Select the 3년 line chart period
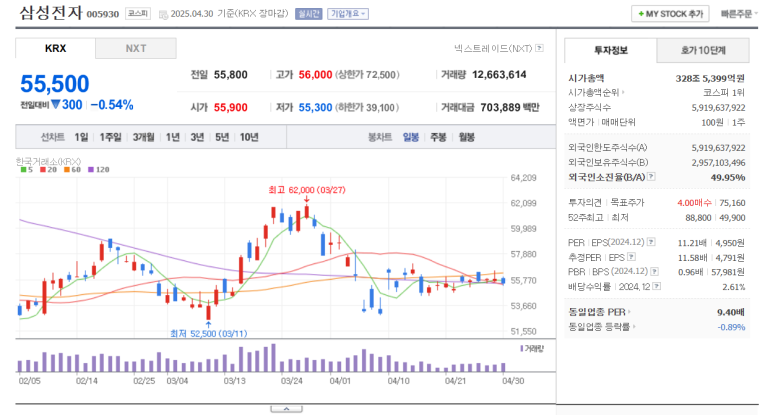The height and width of the screenshot is (415, 773). 197,137
